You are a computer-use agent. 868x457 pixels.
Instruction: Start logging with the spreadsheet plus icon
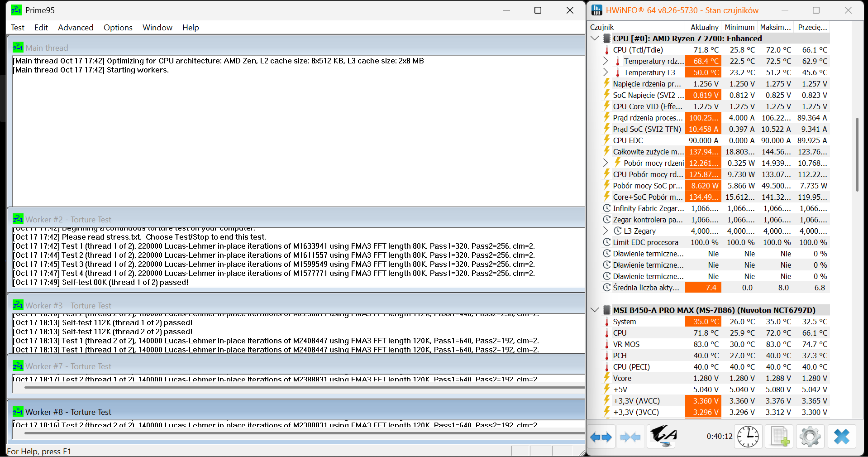[779, 437]
